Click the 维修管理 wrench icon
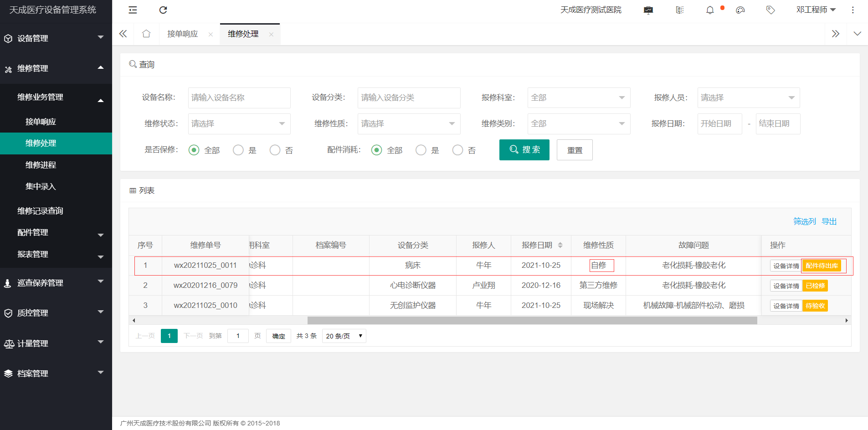 click(x=8, y=69)
